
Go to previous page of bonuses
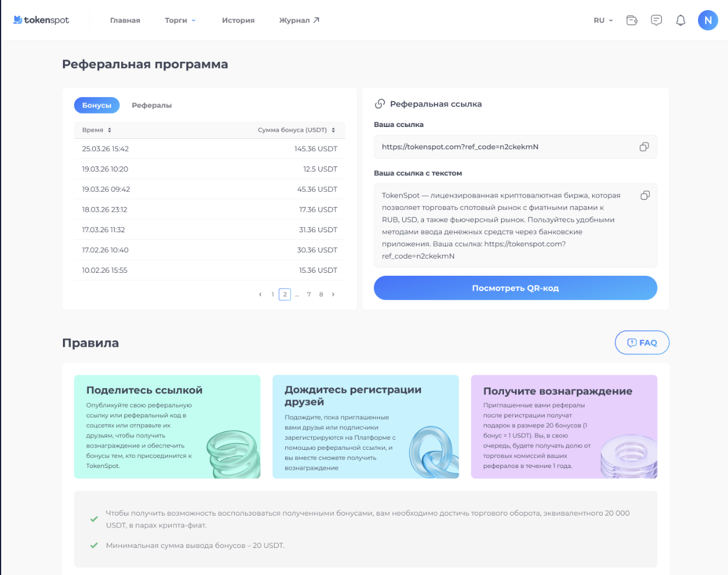pos(260,295)
